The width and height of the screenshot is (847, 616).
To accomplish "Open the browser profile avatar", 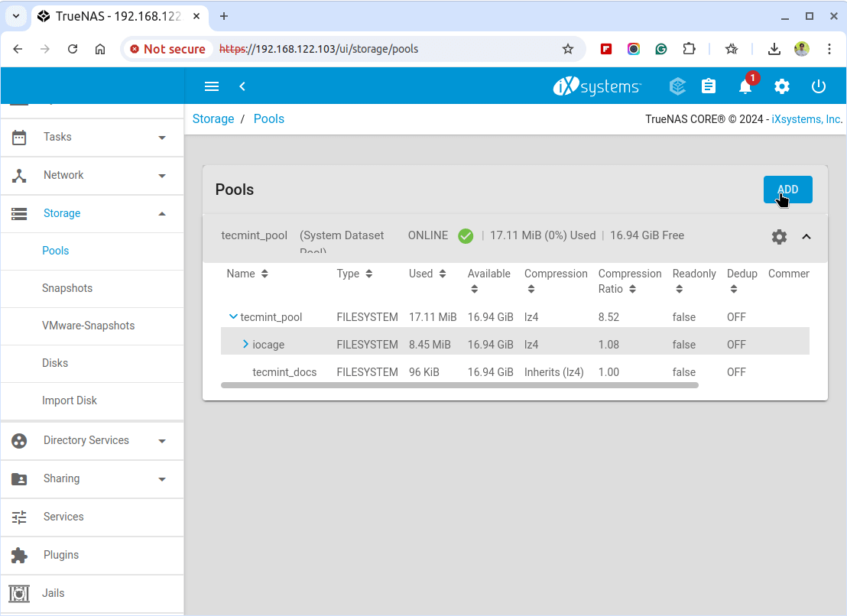I will coord(802,49).
